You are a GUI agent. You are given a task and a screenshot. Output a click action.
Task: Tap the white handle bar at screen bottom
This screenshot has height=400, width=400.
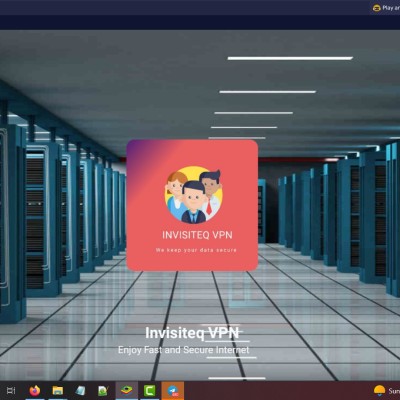[237, 378]
